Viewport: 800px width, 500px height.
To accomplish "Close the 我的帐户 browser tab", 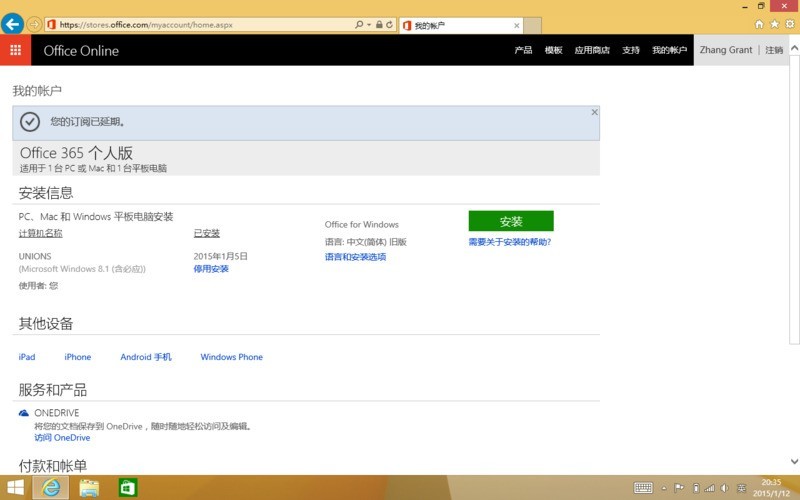I will [517, 26].
